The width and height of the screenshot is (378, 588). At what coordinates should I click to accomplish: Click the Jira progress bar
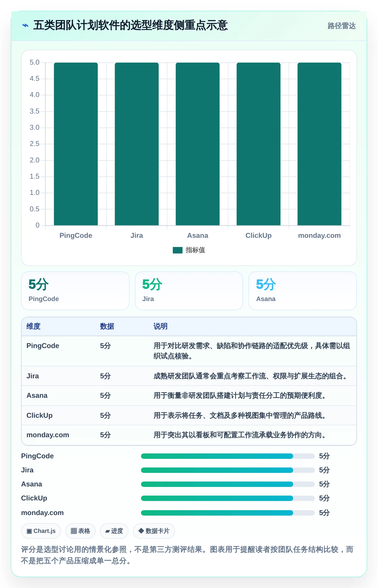click(228, 470)
